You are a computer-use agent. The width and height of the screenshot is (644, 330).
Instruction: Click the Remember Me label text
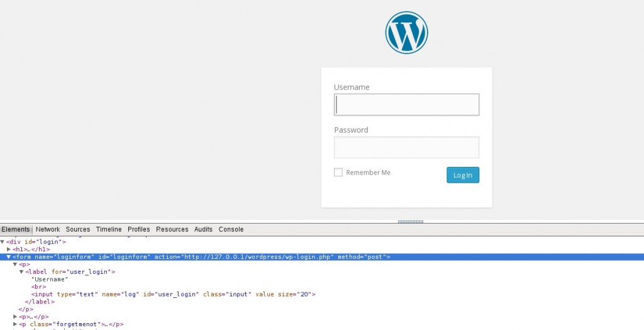368,173
